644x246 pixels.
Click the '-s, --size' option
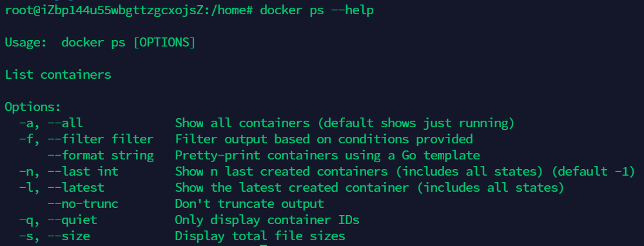point(54,236)
